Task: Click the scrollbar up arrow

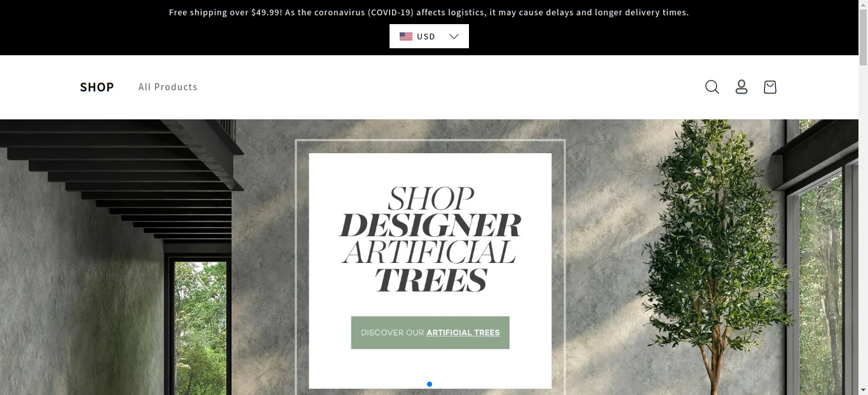Action: pyautogui.click(x=863, y=4)
